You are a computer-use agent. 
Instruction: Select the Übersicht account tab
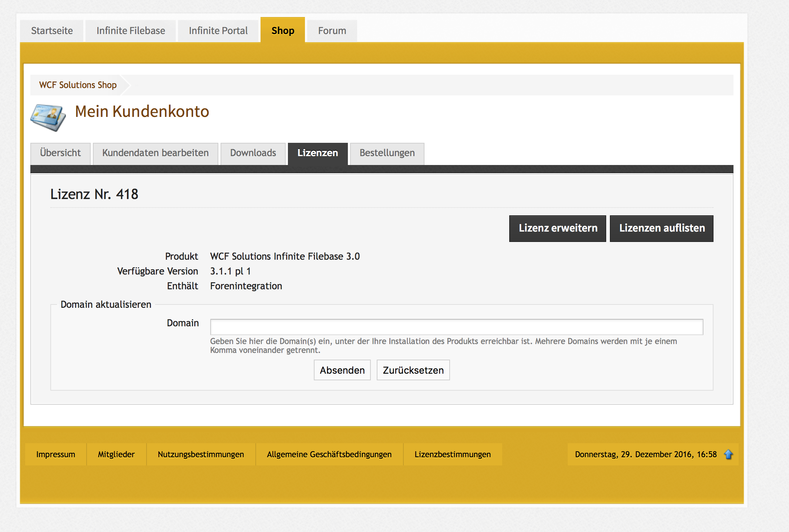click(x=60, y=153)
